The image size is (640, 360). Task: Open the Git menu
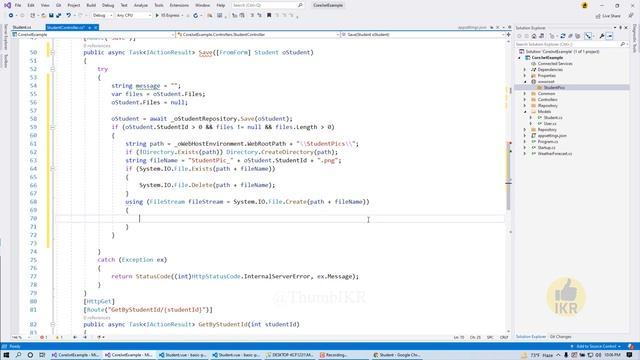[58, 5]
